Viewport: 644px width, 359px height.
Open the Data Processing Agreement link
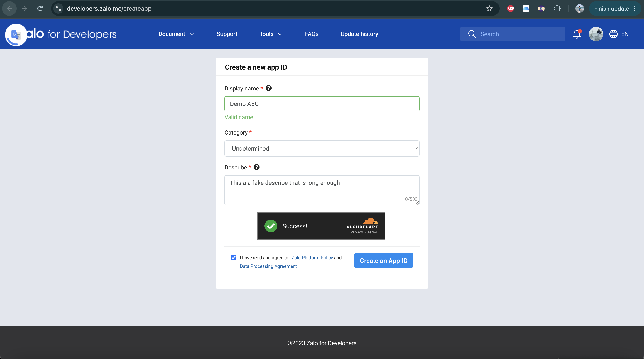pyautogui.click(x=268, y=266)
